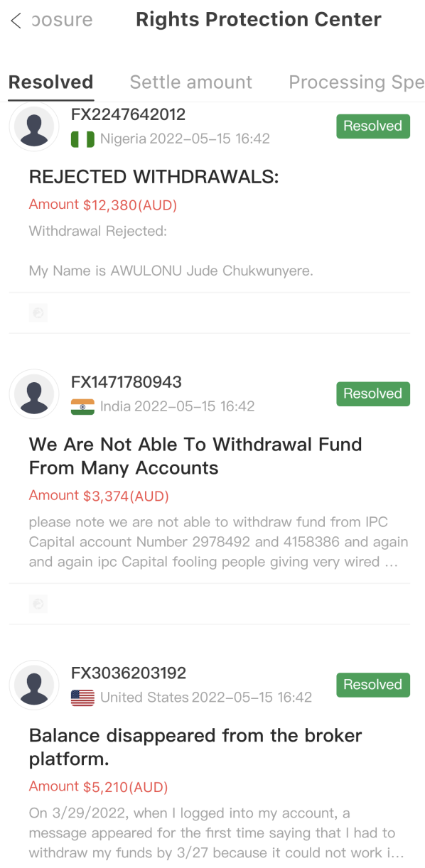Image resolution: width=425 pixels, height=868 pixels.
Task: Tap small broker logo under Nigeria complaint
Action: (x=38, y=313)
